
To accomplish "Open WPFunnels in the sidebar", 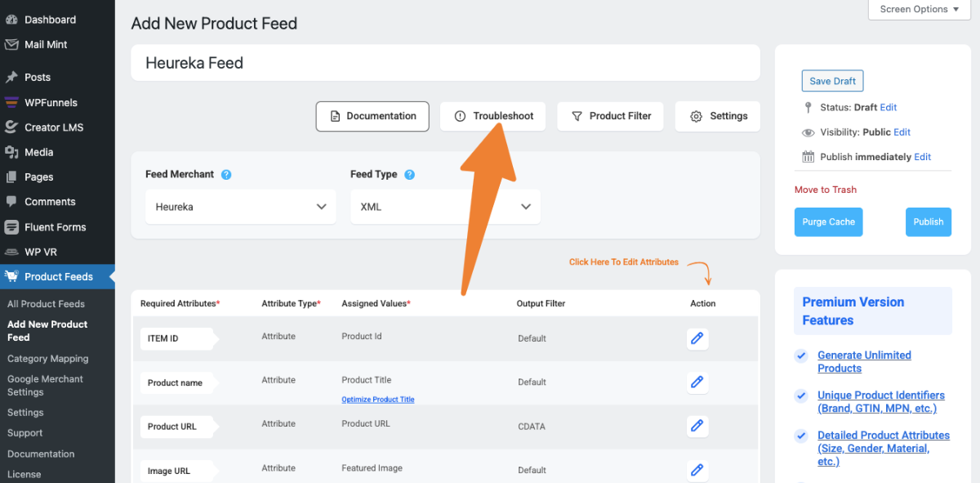I will 51,102.
